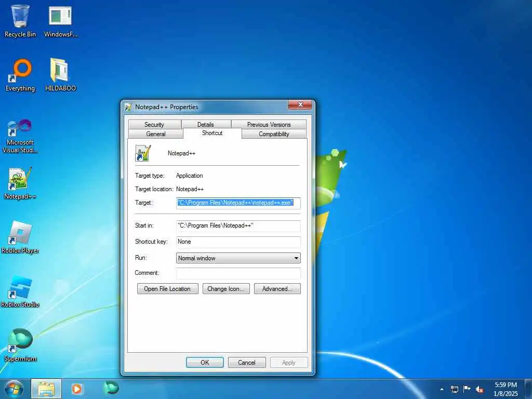This screenshot has width=532, height=399.
Task: Click the Show desktop strip in the taskbar corner
Action: [528, 389]
